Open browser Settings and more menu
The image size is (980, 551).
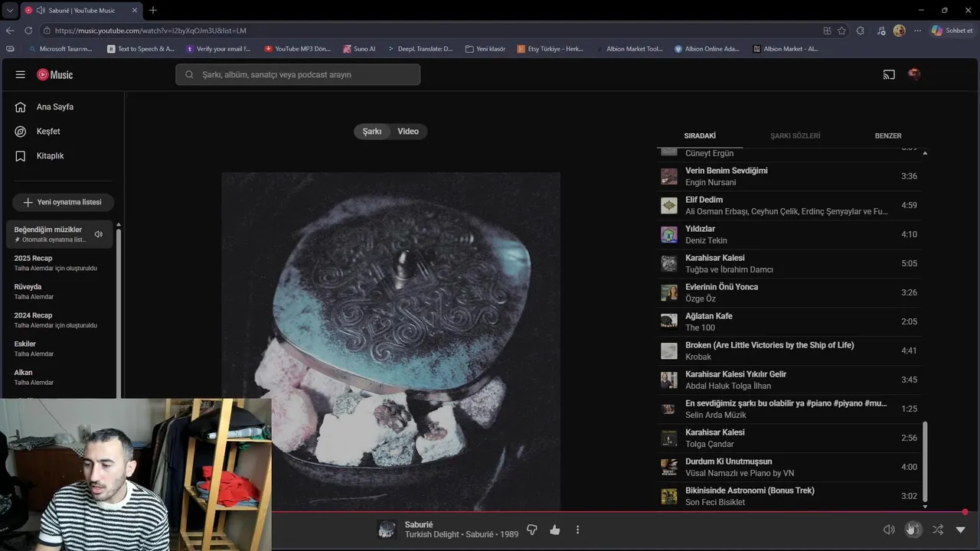917,31
